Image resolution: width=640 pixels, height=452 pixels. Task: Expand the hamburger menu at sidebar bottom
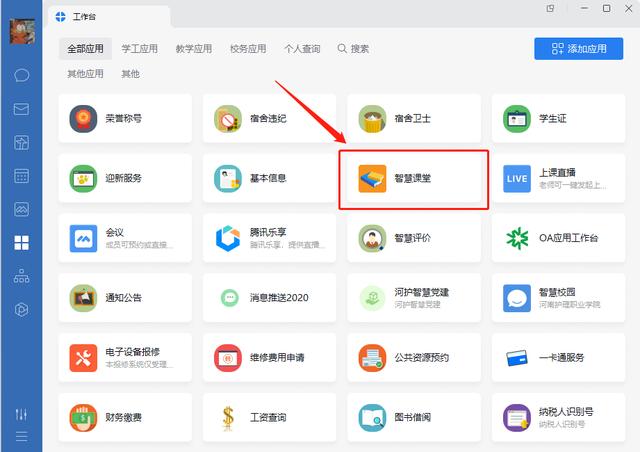pyautogui.click(x=21, y=436)
